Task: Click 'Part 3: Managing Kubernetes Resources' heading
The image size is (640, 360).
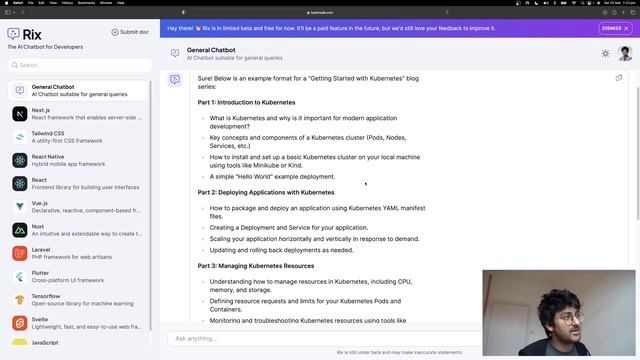Action: coord(256,266)
